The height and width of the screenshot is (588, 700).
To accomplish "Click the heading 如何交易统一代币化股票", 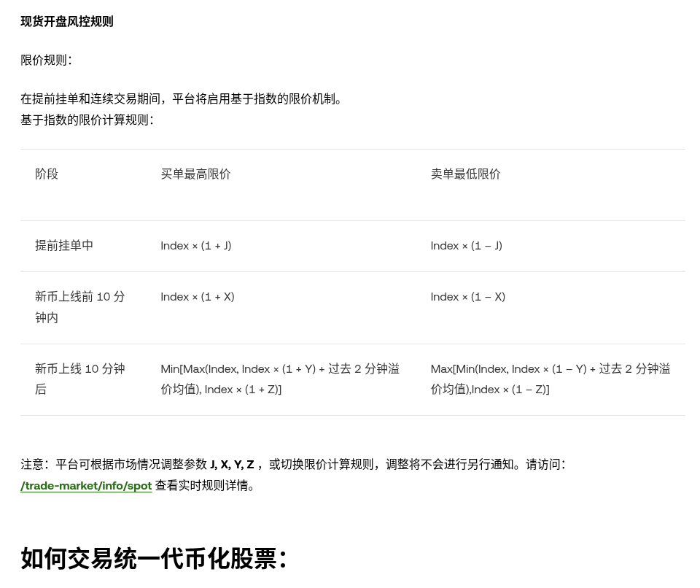I will tap(154, 558).
